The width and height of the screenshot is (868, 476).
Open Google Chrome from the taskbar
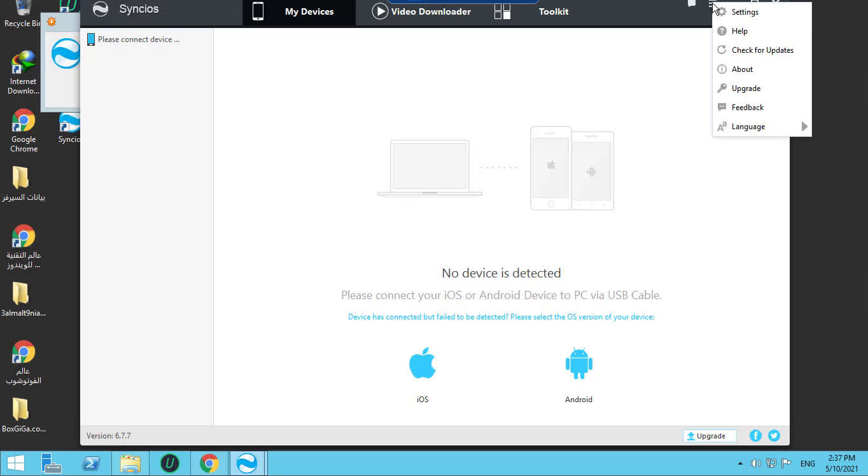click(209, 463)
